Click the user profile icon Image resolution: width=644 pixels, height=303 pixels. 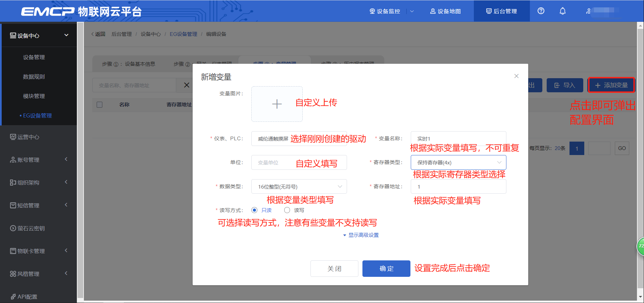[588, 11]
